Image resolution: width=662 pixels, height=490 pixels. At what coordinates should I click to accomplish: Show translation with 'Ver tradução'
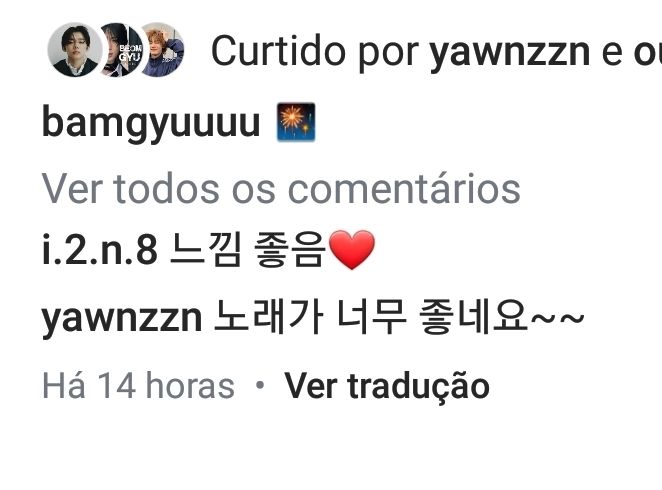387,386
